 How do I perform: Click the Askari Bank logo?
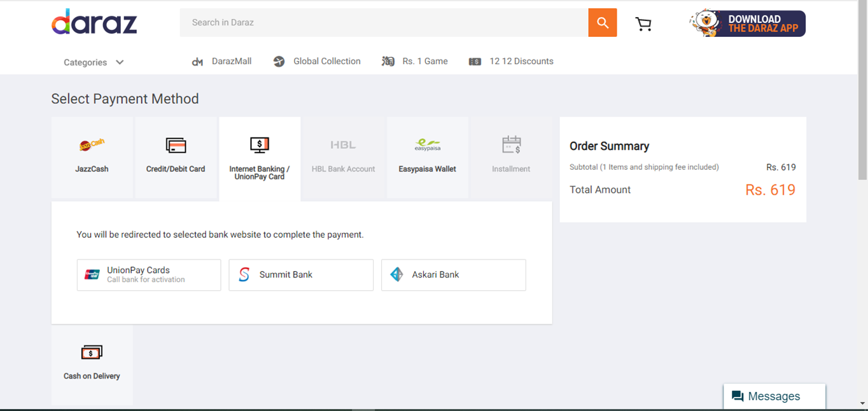coord(396,275)
